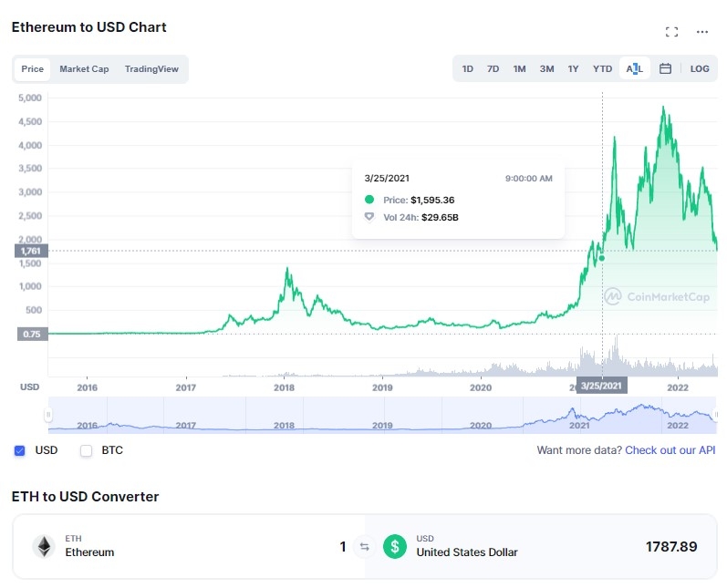The image size is (727, 588).
Task: Select the YTD time range
Action: (602, 68)
